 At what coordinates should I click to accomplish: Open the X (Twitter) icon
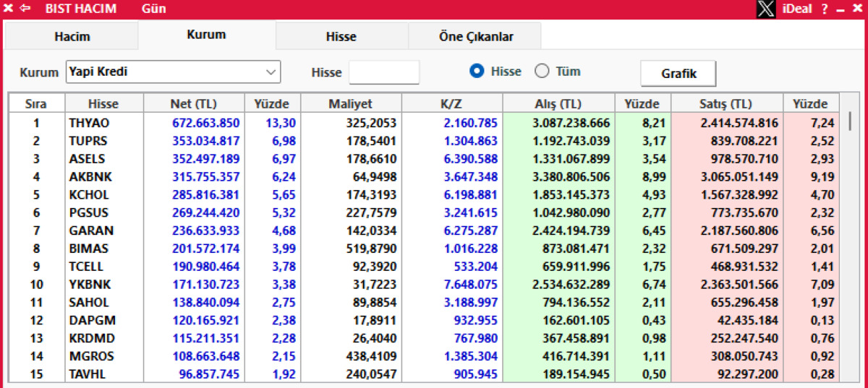click(767, 9)
